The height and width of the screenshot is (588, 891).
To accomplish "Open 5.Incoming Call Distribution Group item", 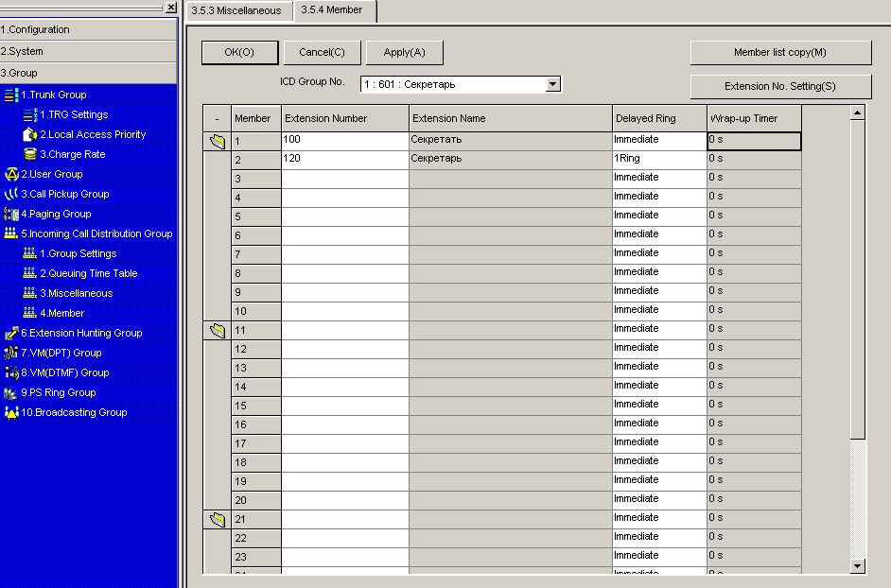I will (x=96, y=233).
